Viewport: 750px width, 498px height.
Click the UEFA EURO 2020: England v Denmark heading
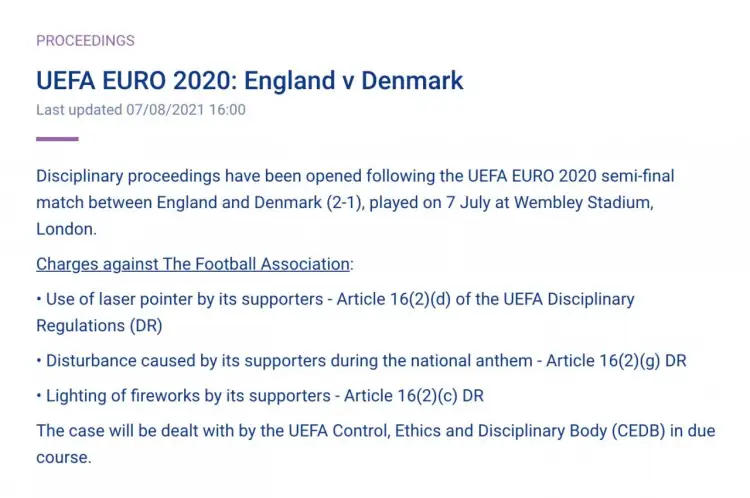250,80
